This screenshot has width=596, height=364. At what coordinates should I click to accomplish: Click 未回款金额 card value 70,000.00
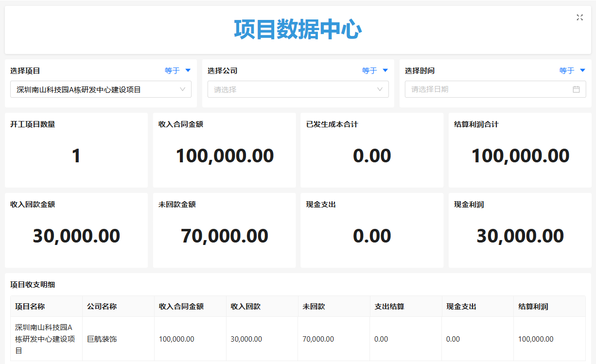coord(225,236)
